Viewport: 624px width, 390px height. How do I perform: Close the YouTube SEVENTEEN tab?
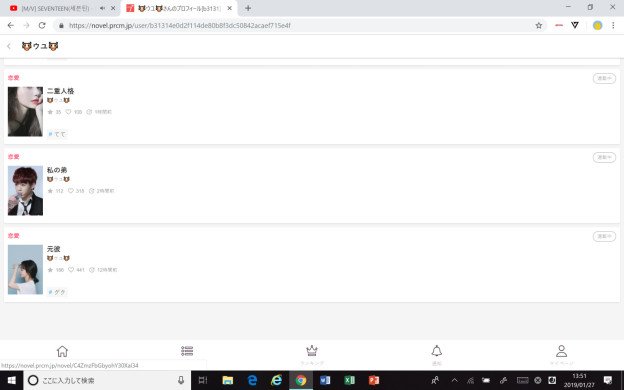[113, 8]
